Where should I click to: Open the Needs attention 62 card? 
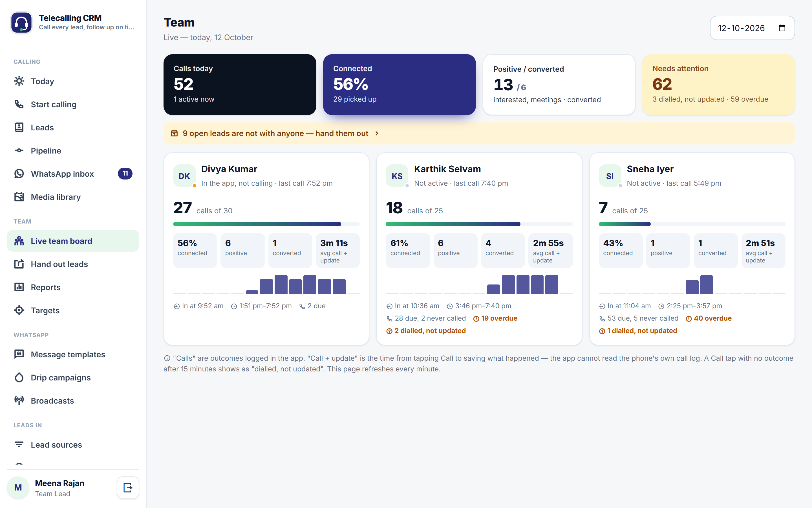pyautogui.click(x=718, y=85)
